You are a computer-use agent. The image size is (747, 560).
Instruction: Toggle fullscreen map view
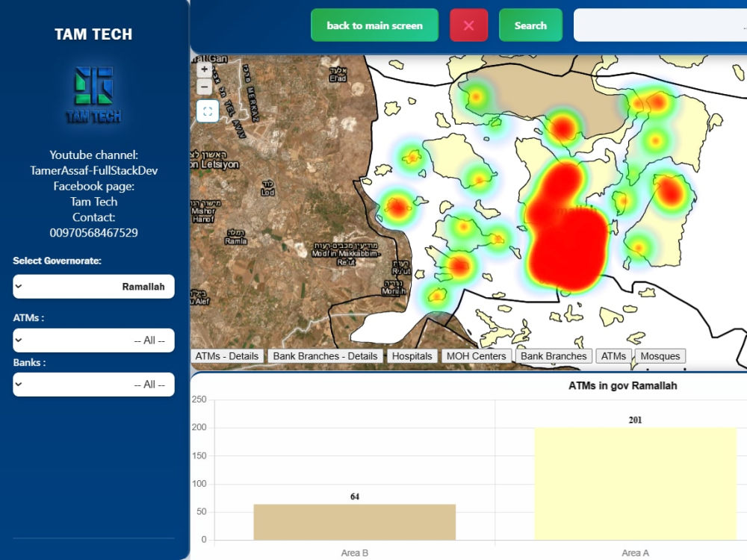point(208,111)
